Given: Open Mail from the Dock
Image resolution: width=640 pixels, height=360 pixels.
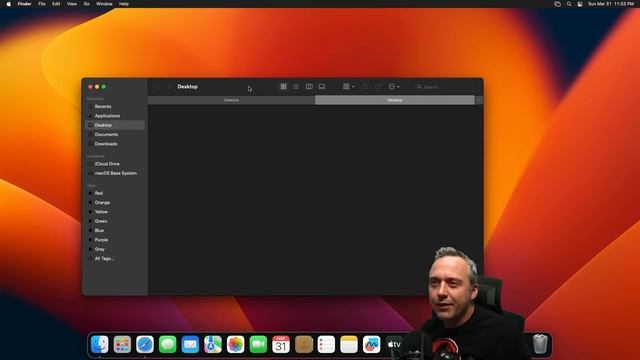Looking at the screenshot, I should pyautogui.click(x=190, y=344).
